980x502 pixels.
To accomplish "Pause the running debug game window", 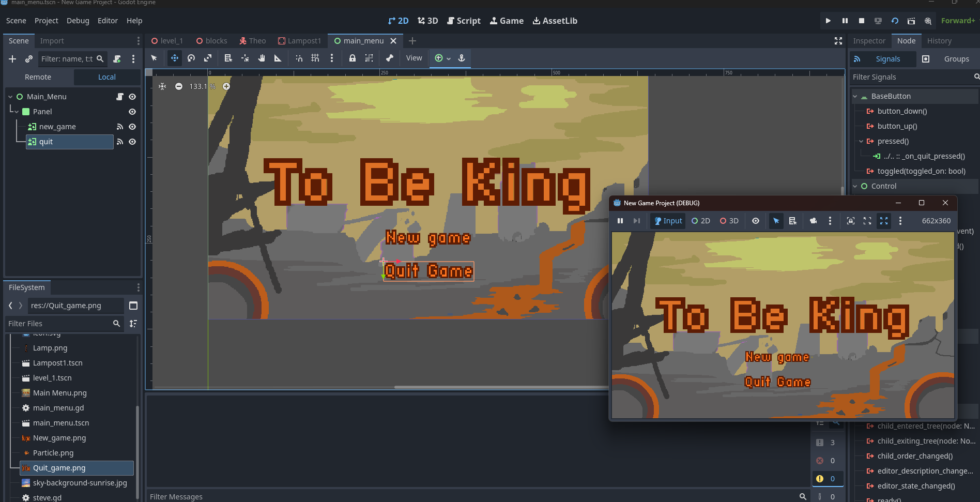I will coord(620,221).
